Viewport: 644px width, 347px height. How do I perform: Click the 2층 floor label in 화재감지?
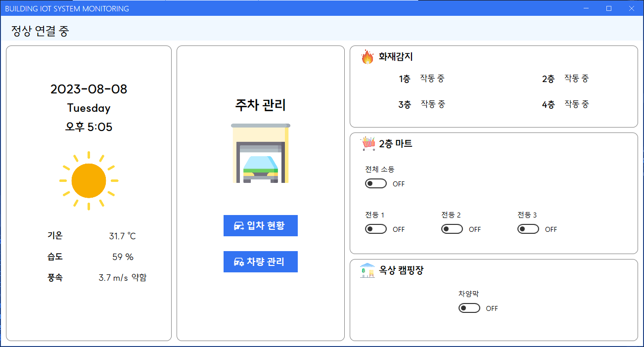(549, 79)
